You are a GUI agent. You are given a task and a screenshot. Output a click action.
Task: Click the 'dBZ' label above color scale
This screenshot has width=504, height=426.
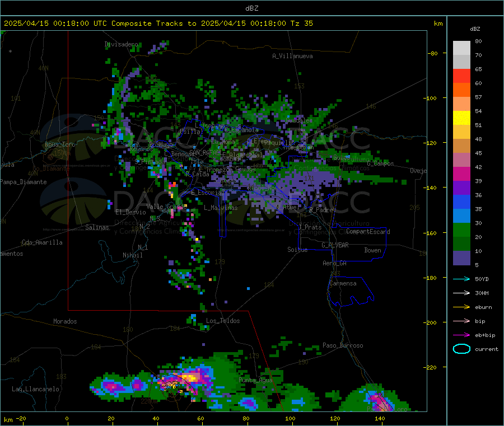pos(475,29)
